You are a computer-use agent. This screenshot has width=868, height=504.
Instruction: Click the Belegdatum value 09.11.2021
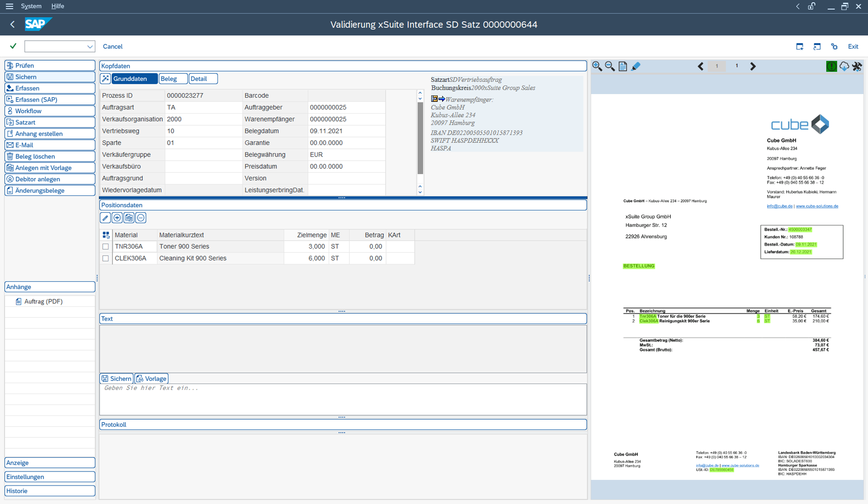pos(346,131)
